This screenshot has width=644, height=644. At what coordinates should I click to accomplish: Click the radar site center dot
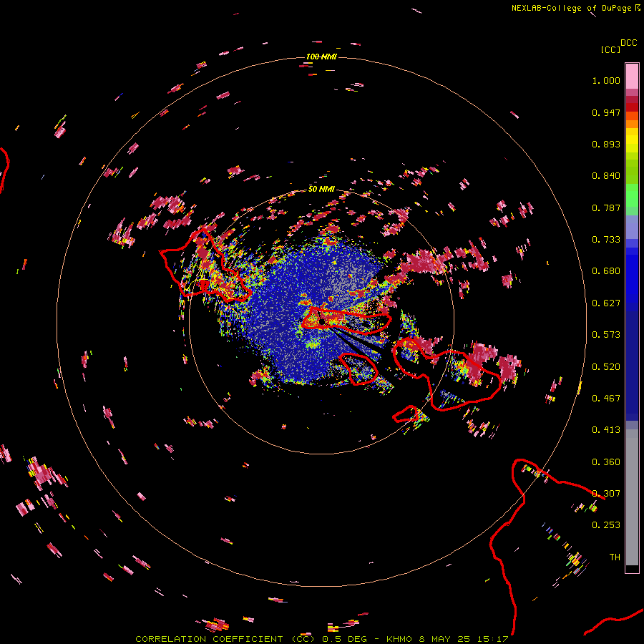point(321,321)
